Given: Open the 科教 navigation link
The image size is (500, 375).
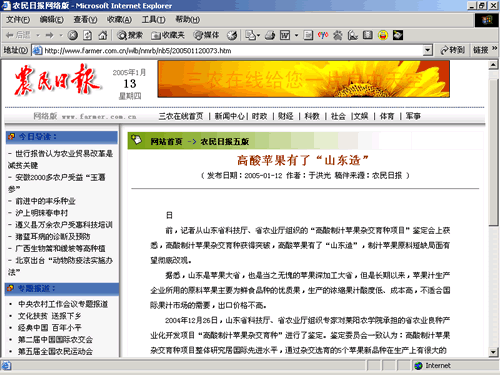Looking at the screenshot, I should (312, 116).
